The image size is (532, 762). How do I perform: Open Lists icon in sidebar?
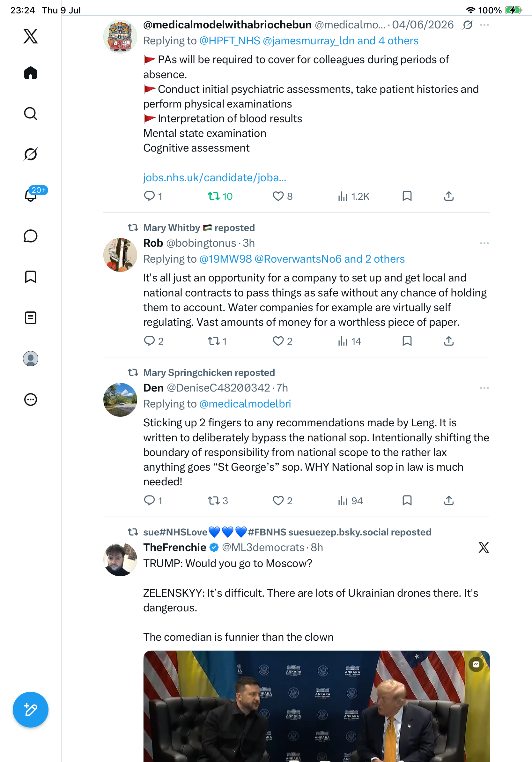pos(31,317)
